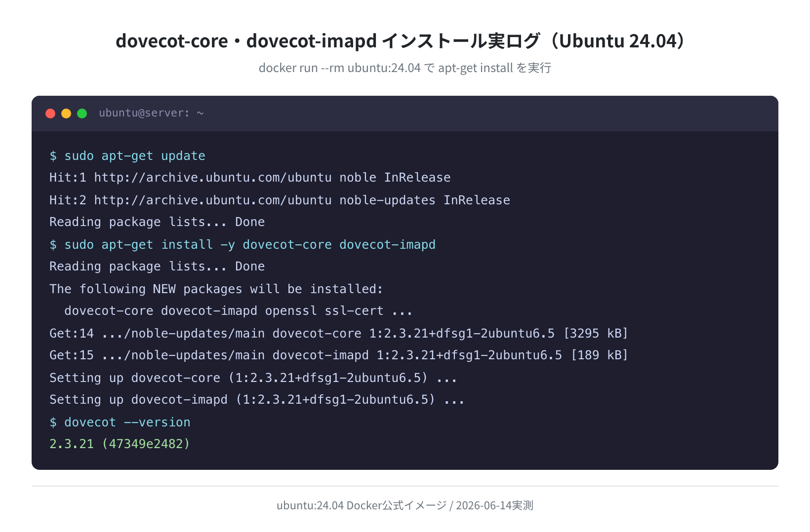Click the 'Hit:2' noble-updates InRelease line
The width and height of the screenshot is (810, 532).
click(280, 200)
